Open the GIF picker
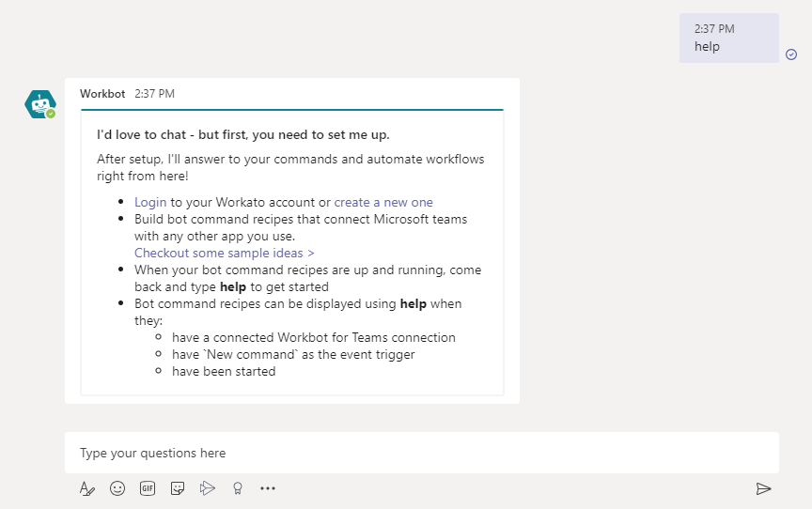812x509 pixels. point(148,488)
